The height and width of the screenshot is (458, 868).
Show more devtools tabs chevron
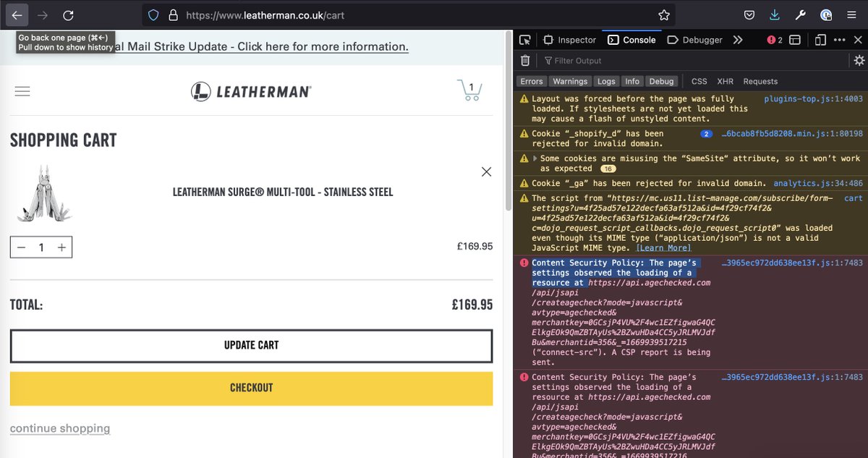737,40
